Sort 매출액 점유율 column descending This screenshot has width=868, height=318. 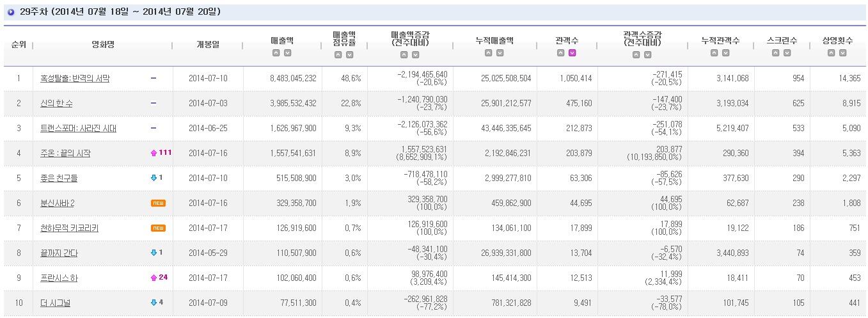click(350, 54)
